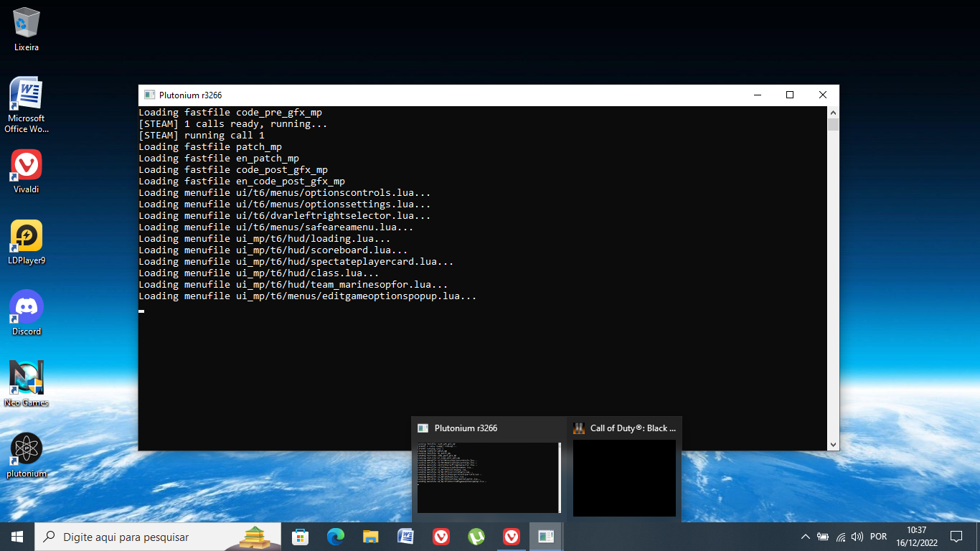Select the LDPlayer9 desktop shortcut
The width and height of the screenshot is (980, 551).
click(x=27, y=242)
